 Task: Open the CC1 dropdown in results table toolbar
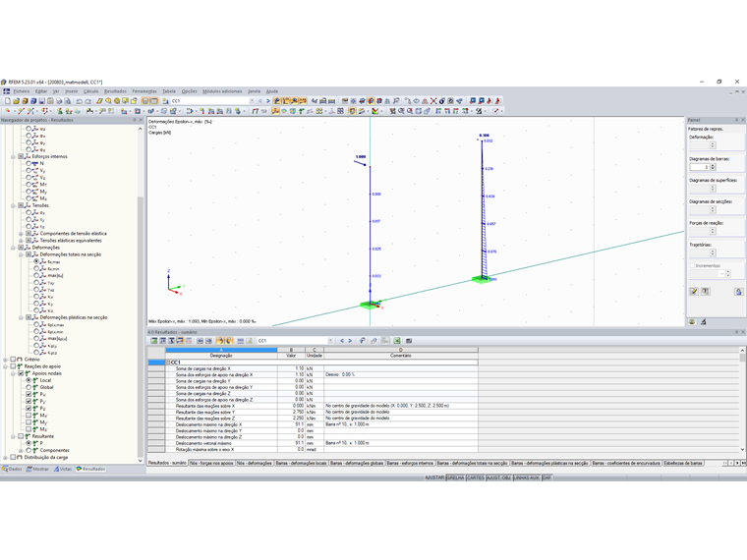[330, 341]
